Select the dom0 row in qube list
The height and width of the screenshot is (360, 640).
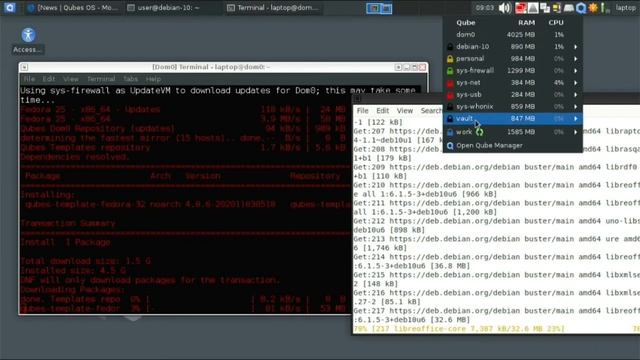point(513,35)
